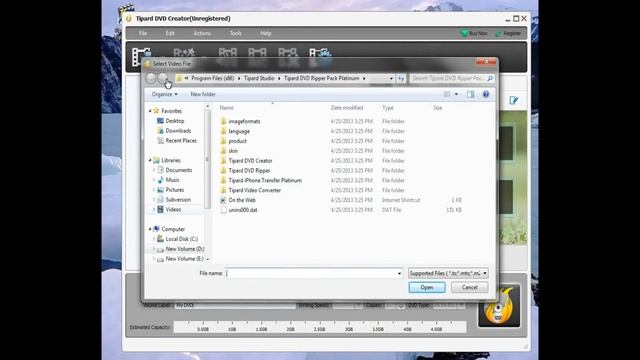
Task: Open the Documents library
Action: [x=178, y=170]
